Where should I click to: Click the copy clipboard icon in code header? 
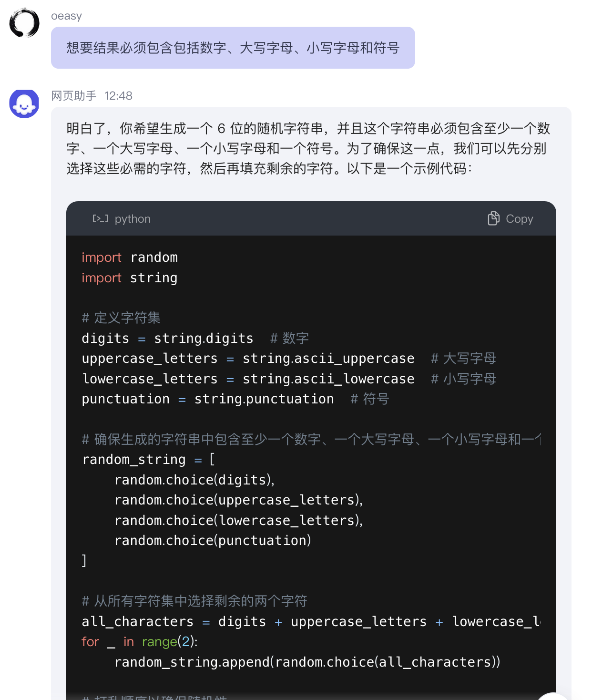pos(493,218)
